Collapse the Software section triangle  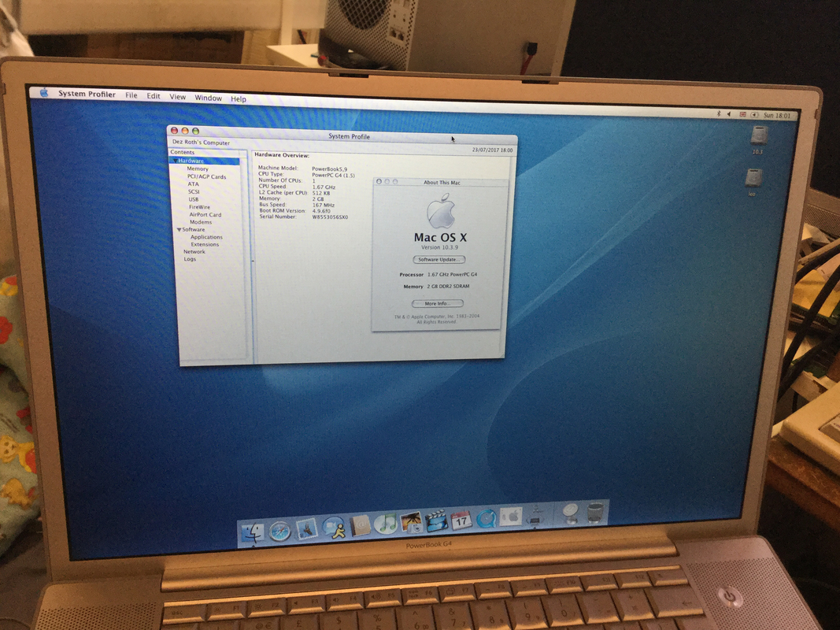click(179, 229)
